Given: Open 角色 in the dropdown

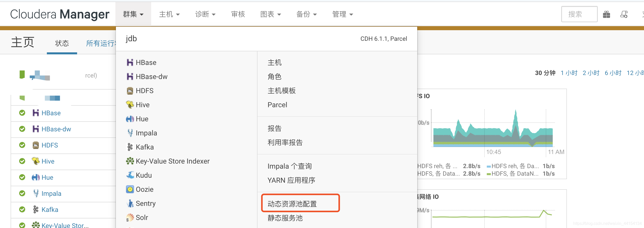Looking at the screenshot, I should point(274,77).
